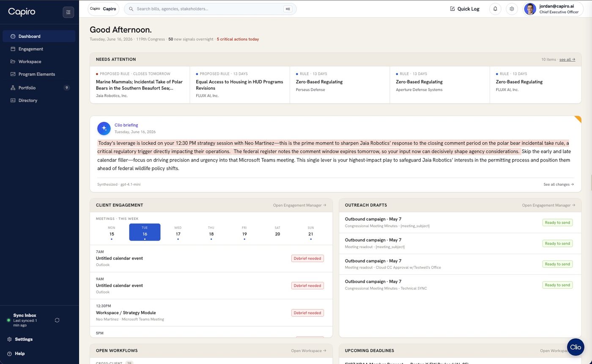The width and height of the screenshot is (592, 364).
Task: Open Program Elements in the sidebar
Action: 39,74
